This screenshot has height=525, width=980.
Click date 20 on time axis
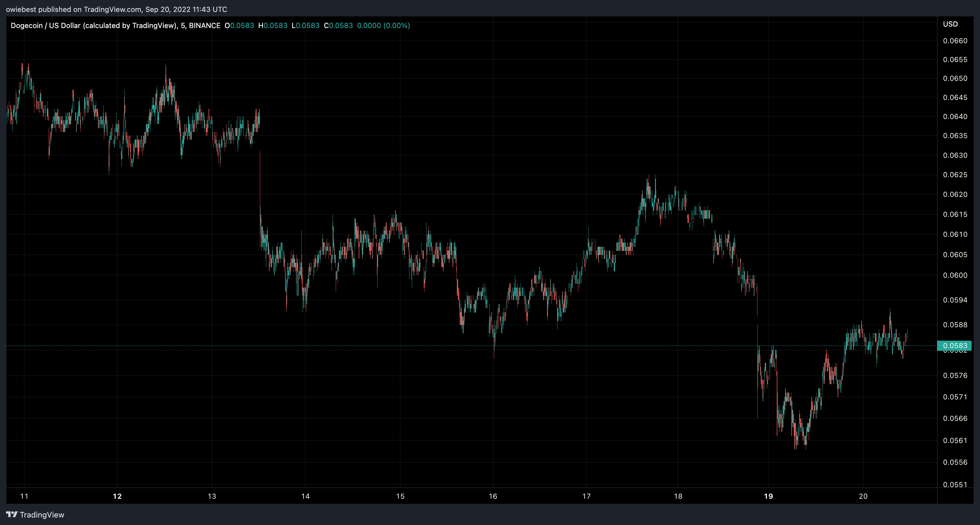click(x=863, y=496)
